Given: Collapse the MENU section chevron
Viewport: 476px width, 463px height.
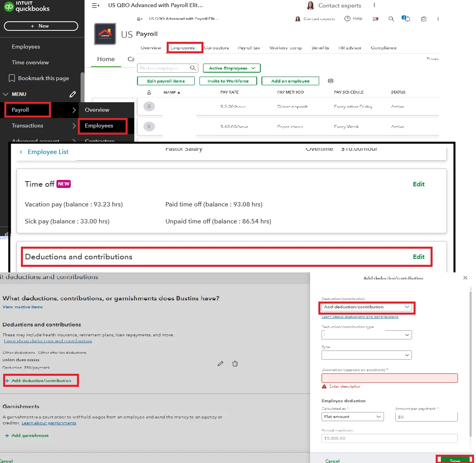Looking at the screenshot, I should tap(6, 94).
